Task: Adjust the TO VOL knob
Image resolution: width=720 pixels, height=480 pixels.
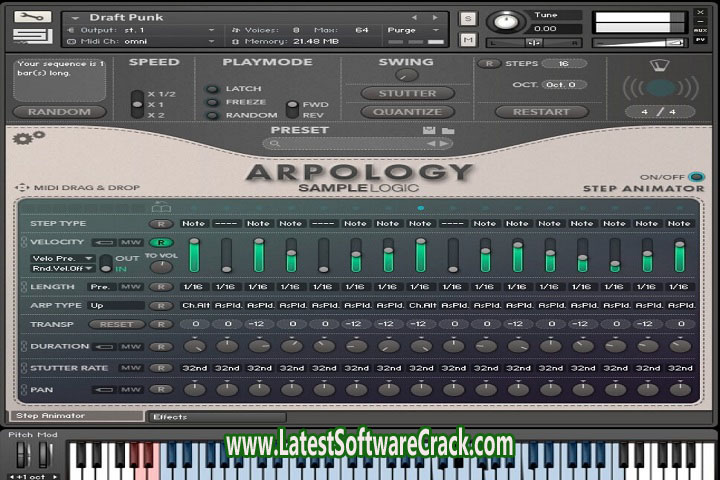Action: coord(161,266)
